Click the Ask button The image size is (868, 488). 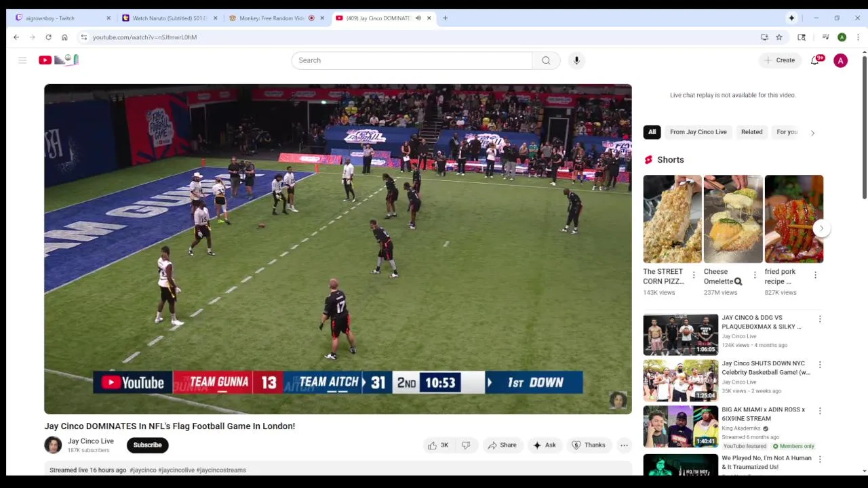coord(545,445)
